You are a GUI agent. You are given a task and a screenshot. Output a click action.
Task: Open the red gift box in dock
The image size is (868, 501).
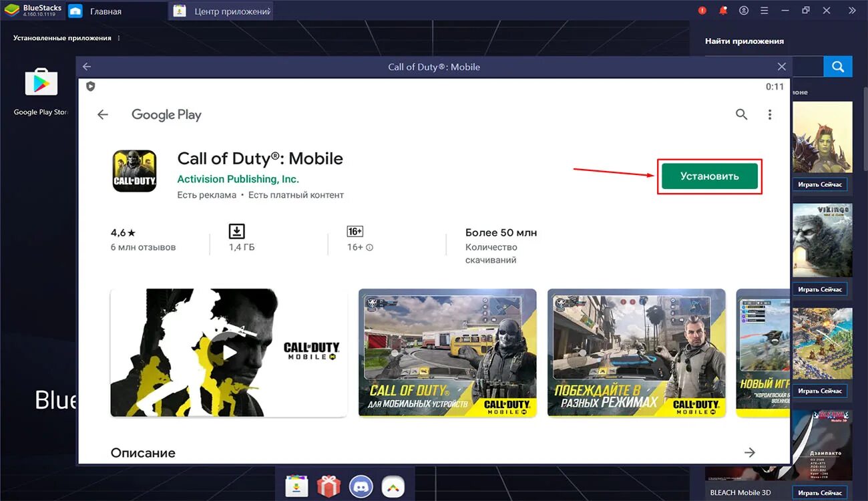point(328,486)
